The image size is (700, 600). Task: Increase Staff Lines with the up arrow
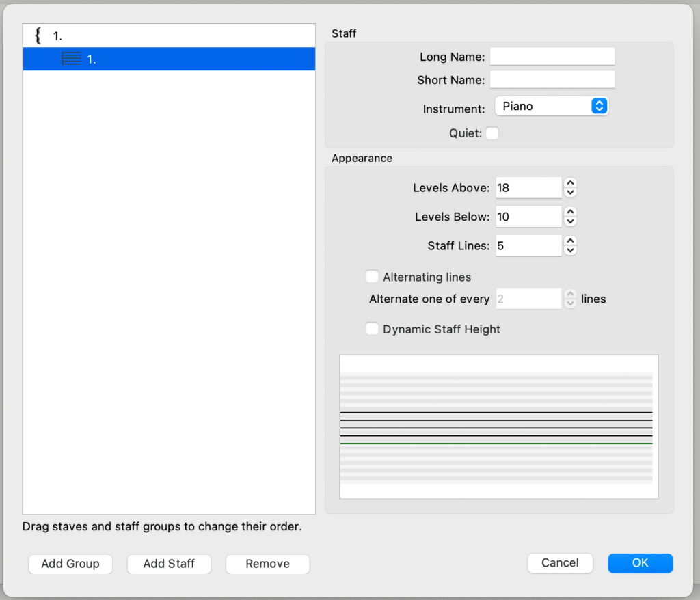pyautogui.click(x=570, y=242)
